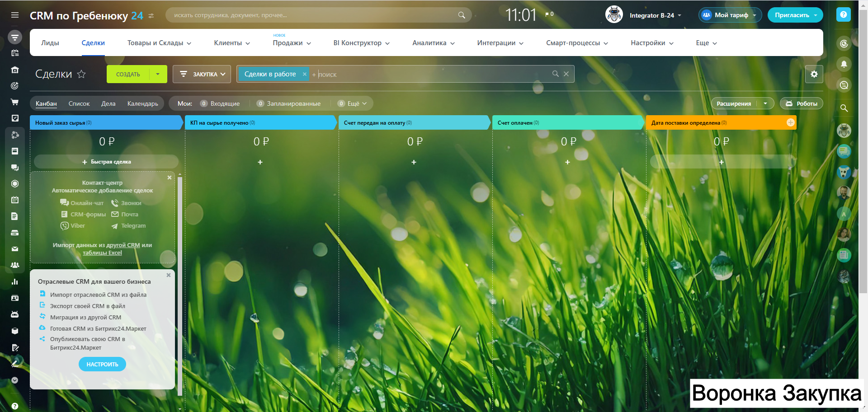
Task: Open the таблицы Excel import link
Action: click(102, 253)
